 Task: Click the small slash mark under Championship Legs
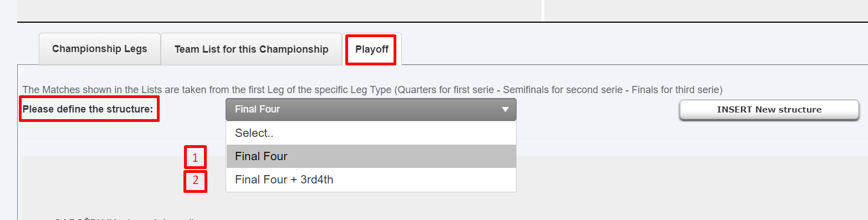coord(20,71)
